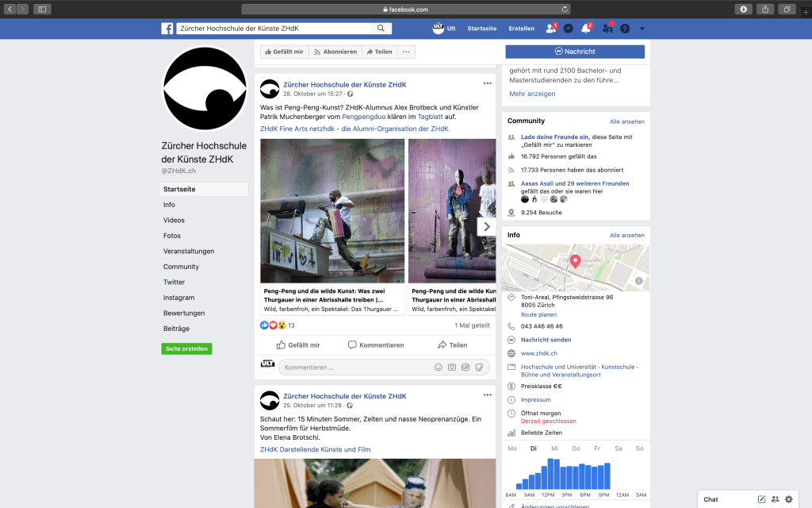Open the help question mark icon
The width and height of the screenshot is (812, 508).
(625, 29)
